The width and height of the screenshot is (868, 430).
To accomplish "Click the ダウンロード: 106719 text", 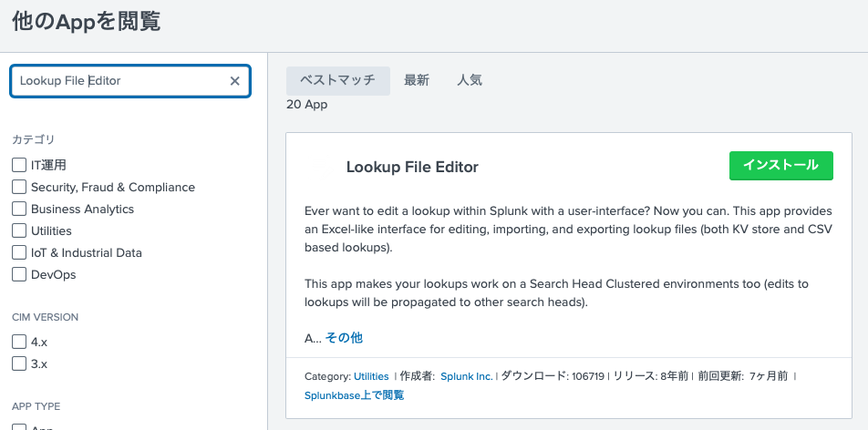I will [x=553, y=376].
